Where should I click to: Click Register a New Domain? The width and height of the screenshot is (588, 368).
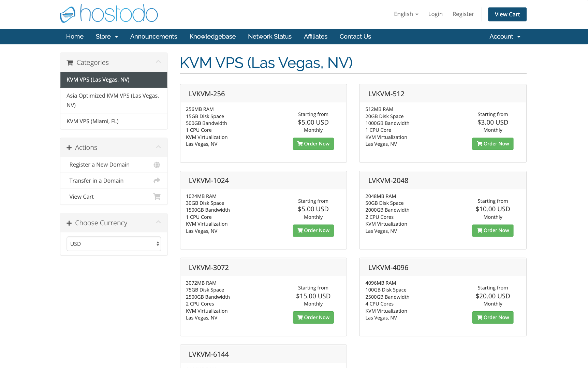pyautogui.click(x=114, y=165)
